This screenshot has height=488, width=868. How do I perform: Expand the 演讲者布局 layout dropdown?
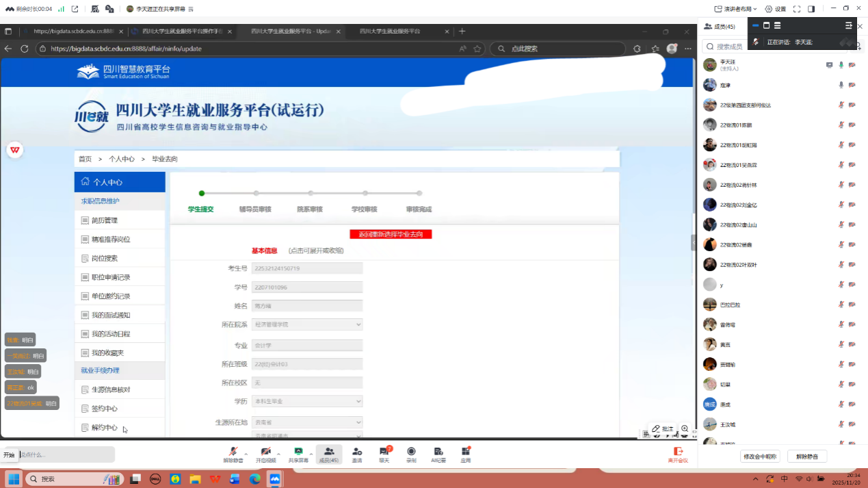[737, 9]
